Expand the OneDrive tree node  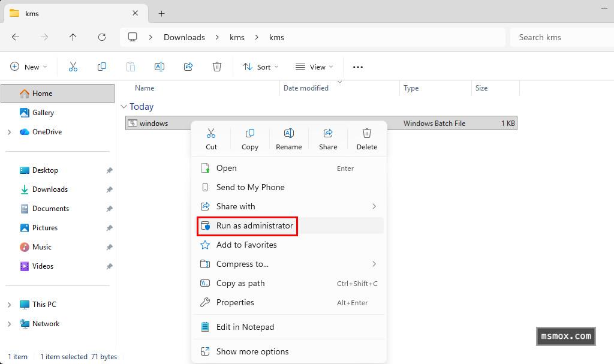click(9, 132)
